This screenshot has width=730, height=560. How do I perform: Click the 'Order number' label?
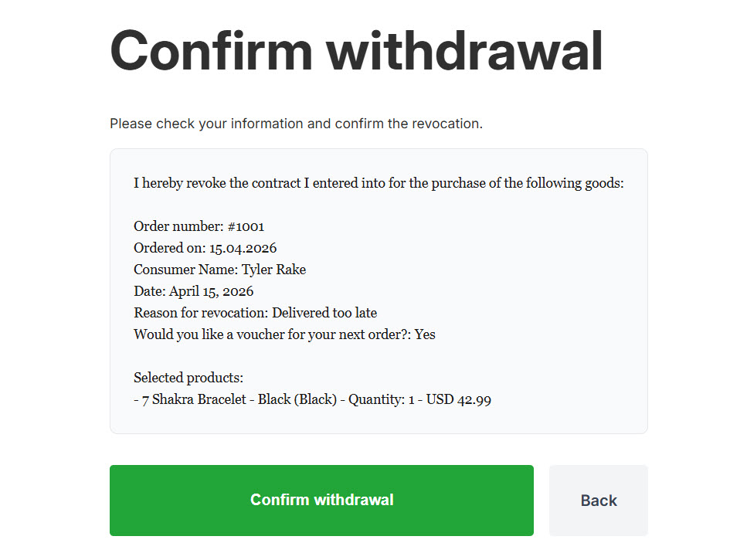[178, 226]
